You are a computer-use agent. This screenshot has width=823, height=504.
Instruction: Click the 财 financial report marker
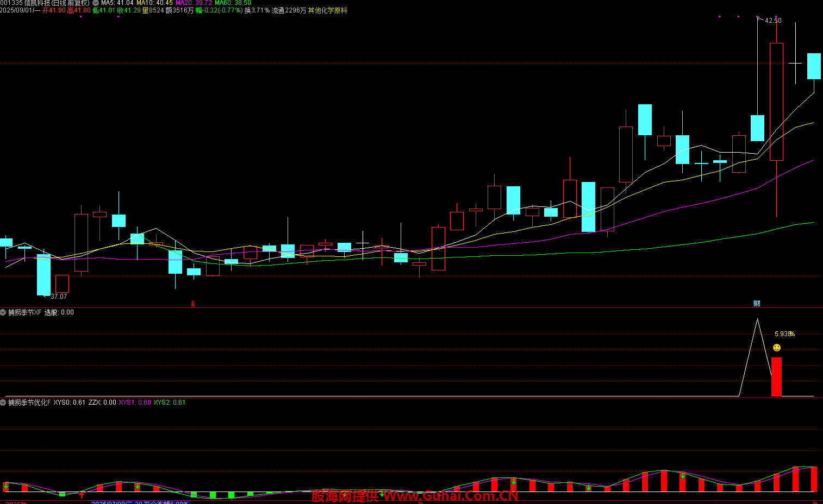757,304
